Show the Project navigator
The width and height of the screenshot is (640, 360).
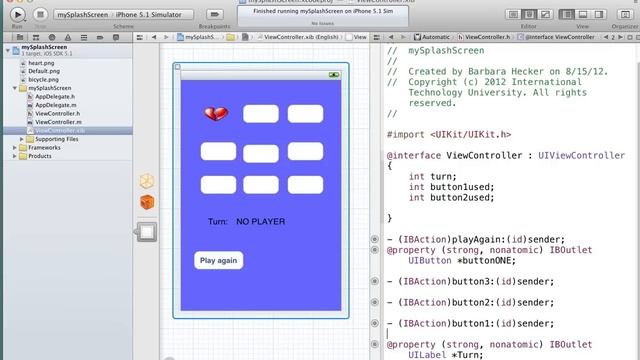(x=20, y=37)
